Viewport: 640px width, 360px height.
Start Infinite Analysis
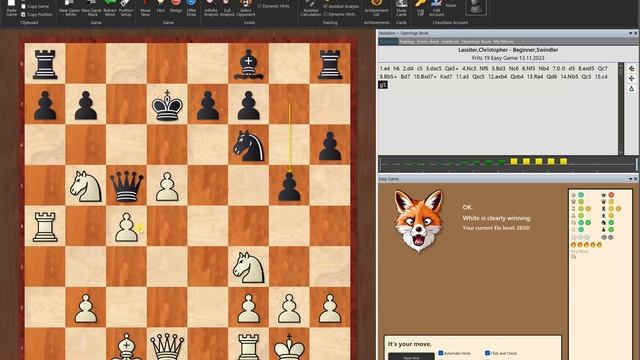(x=211, y=8)
